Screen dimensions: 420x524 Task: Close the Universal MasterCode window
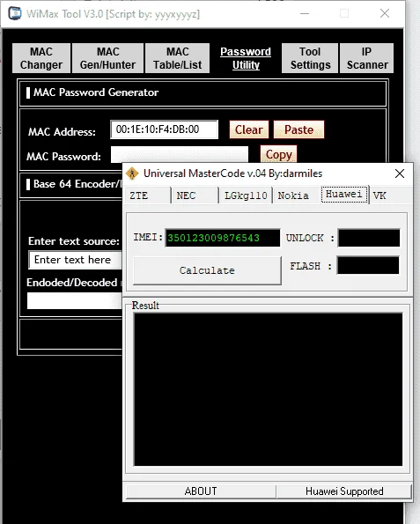400,173
